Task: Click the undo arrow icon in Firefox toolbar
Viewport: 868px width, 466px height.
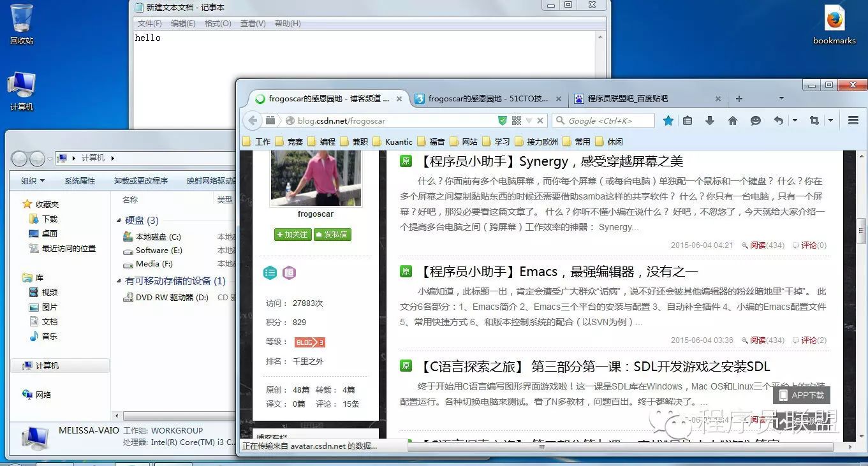Action: point(778,120)
